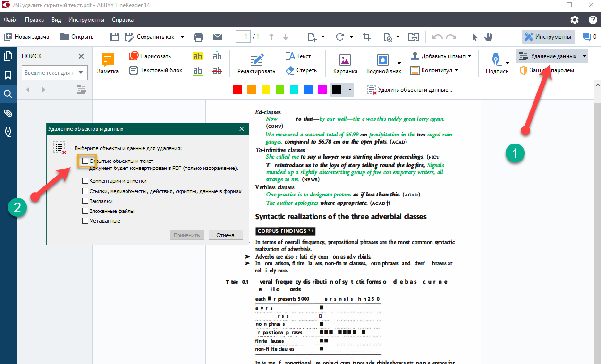Open the Инструменты menu in menu bar
The height and width of the screenshot is (364, 601).
[x=86, y=20]
